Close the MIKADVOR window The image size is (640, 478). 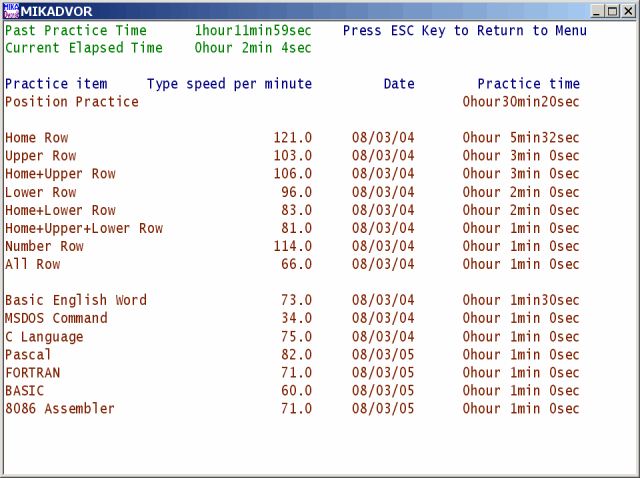pos(628,11)
